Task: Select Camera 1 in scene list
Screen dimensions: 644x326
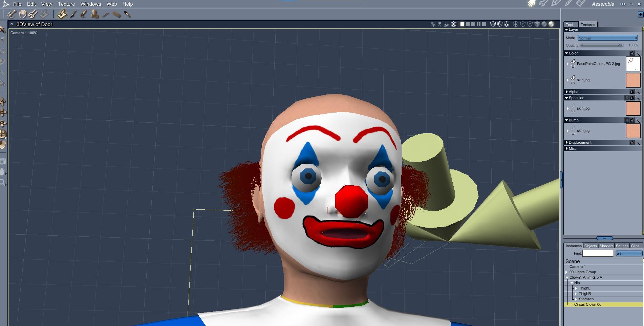Action: tap(577, 266)
